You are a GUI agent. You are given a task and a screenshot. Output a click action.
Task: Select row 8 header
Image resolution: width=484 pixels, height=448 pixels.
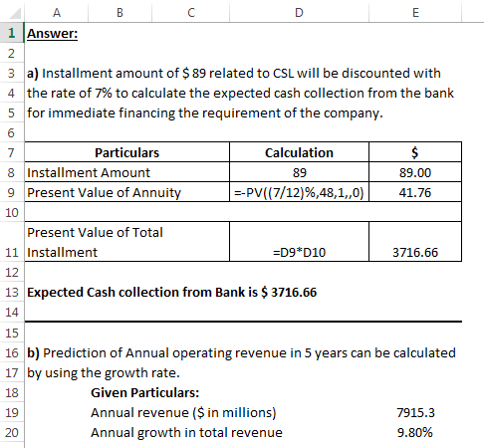(x=12, y=172)
